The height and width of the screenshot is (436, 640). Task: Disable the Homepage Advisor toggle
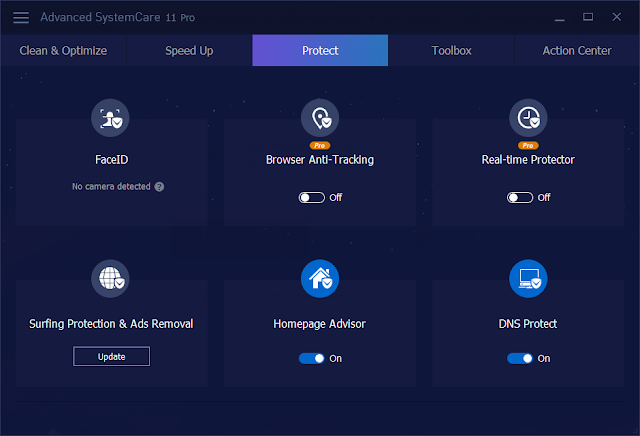[311, 358]
